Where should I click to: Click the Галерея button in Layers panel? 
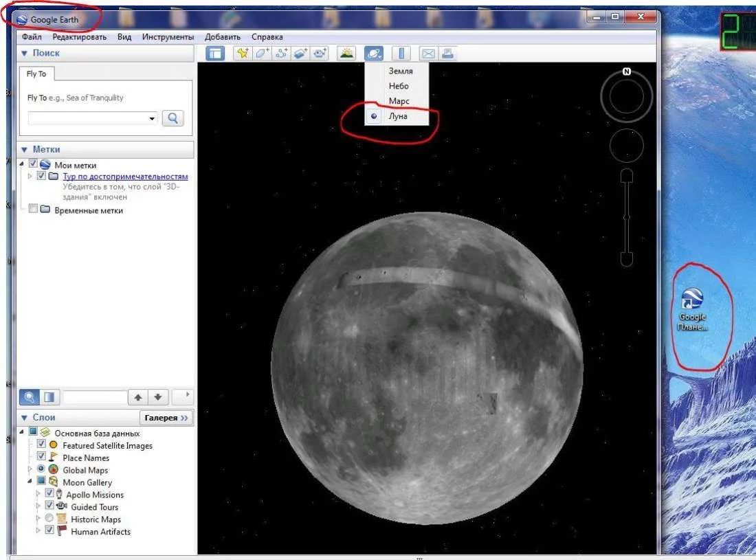coord(166,418)
